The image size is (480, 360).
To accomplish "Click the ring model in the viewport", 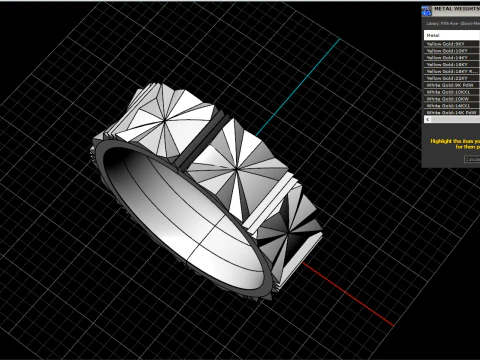I will coord(207,193).
